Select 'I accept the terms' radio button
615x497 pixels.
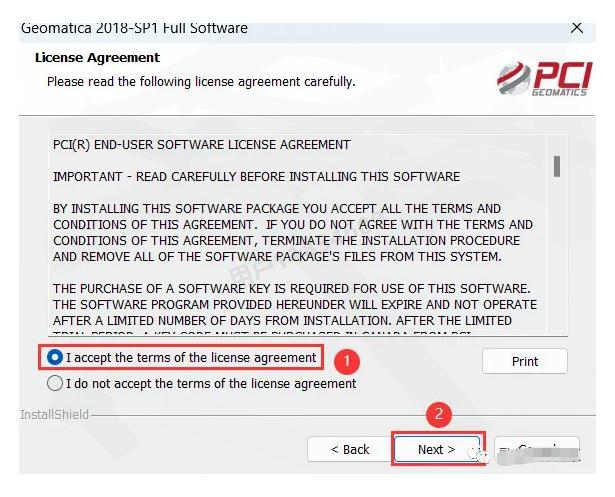pyautogui.click(x=55, y=357)
